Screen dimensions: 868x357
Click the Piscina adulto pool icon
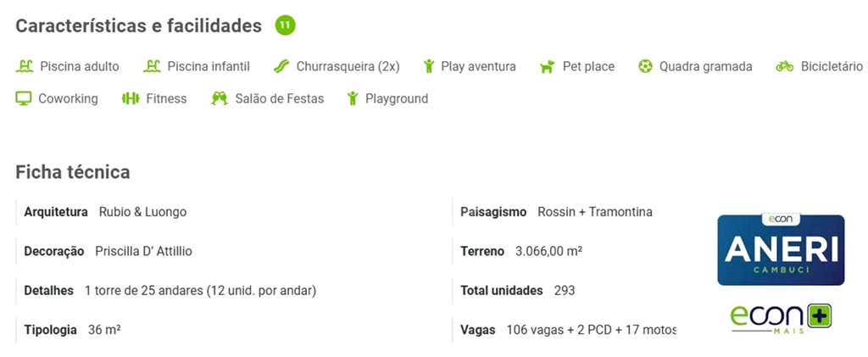tap(25, 66)
